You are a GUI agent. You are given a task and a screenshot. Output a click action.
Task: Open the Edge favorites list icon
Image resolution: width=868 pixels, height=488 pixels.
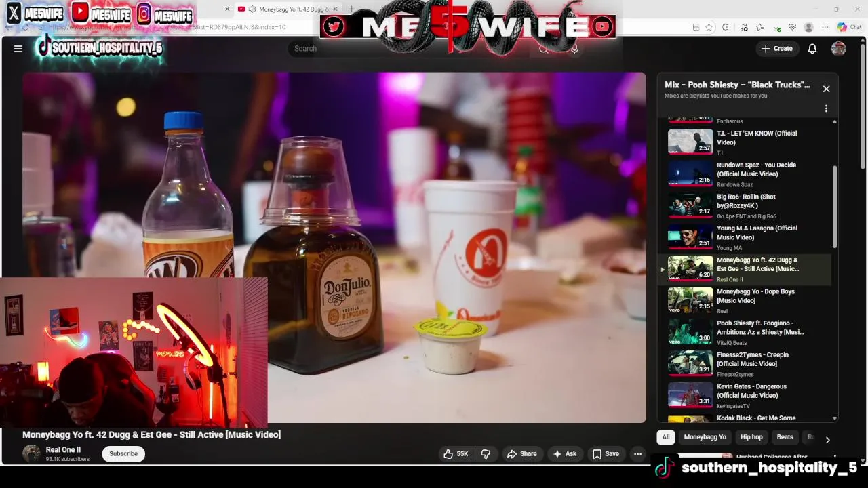759,27
